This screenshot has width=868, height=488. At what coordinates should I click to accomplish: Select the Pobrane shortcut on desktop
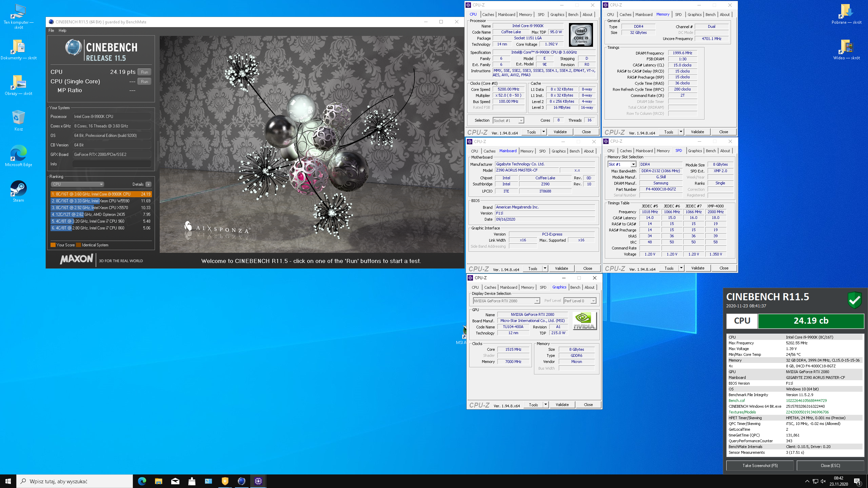click(846, 14)
